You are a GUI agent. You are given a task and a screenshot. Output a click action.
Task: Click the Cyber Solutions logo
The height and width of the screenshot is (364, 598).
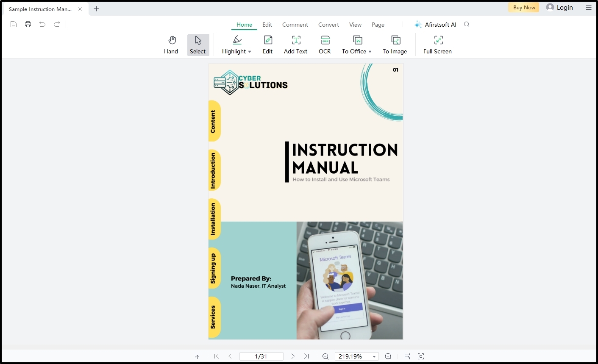[250, 82]
